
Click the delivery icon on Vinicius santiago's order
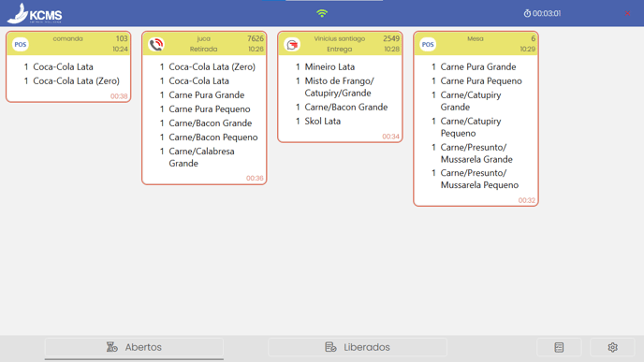coord(292,44)
